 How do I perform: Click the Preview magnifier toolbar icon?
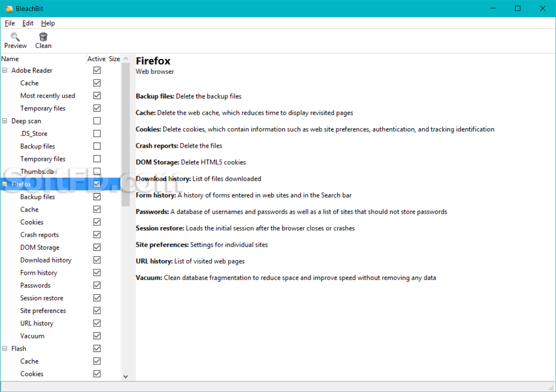point(15,37)
